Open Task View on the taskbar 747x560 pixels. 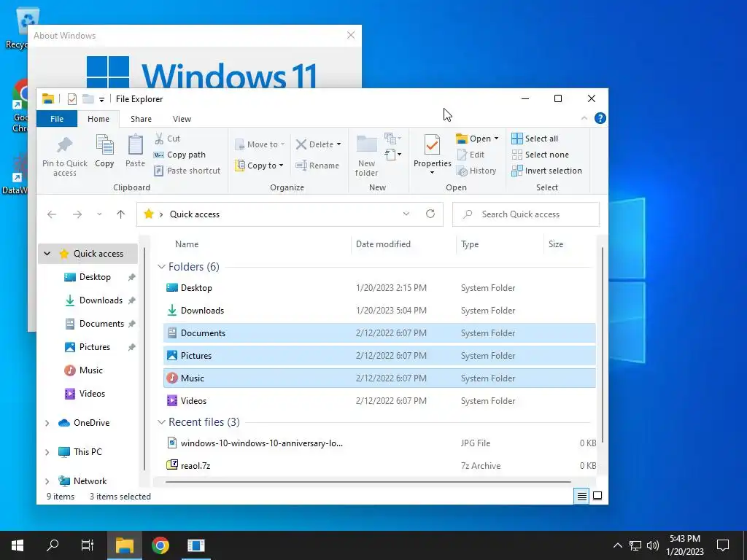point(88,545)
